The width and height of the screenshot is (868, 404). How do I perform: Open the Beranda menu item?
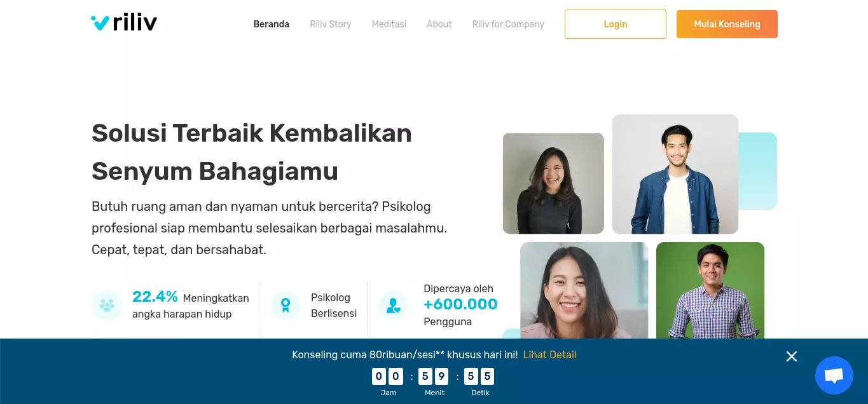click(272, 24)
